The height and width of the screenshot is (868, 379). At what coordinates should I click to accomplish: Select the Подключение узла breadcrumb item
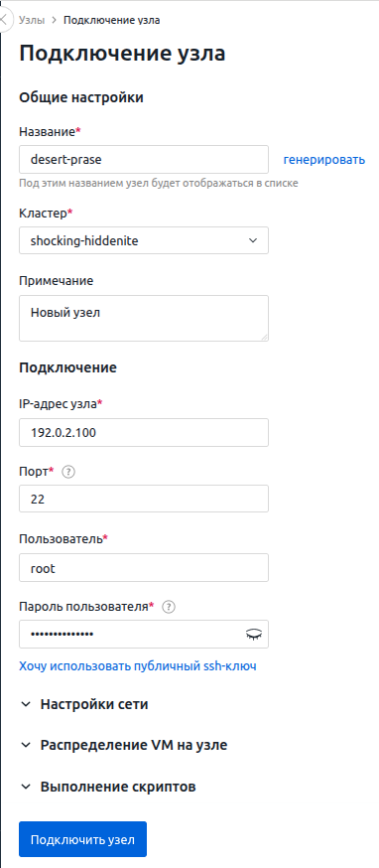[112, 21]
